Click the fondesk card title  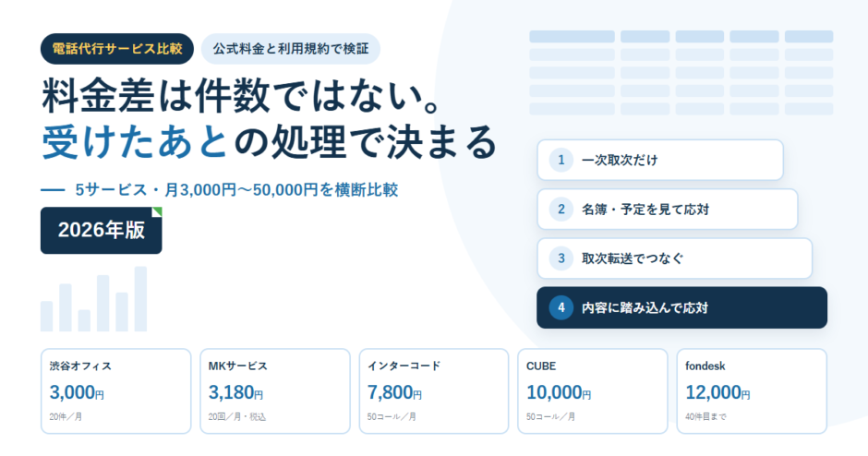coord(705,366)
